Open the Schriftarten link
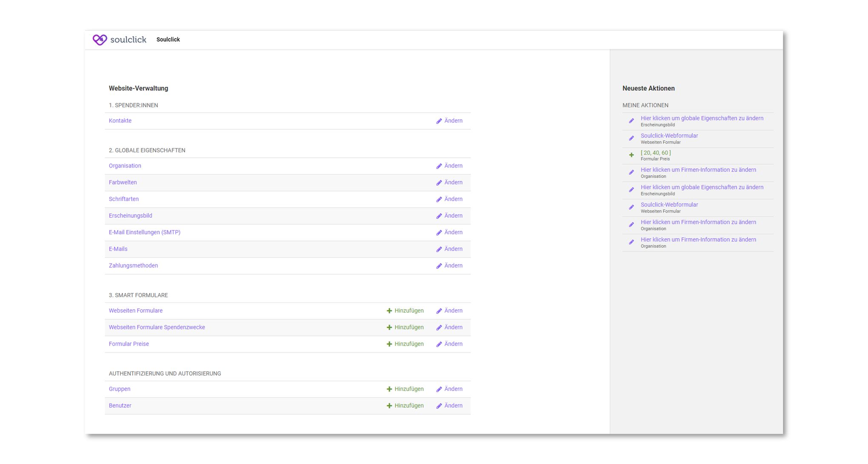This screenshot has height=464, width=868. (123, 199)
